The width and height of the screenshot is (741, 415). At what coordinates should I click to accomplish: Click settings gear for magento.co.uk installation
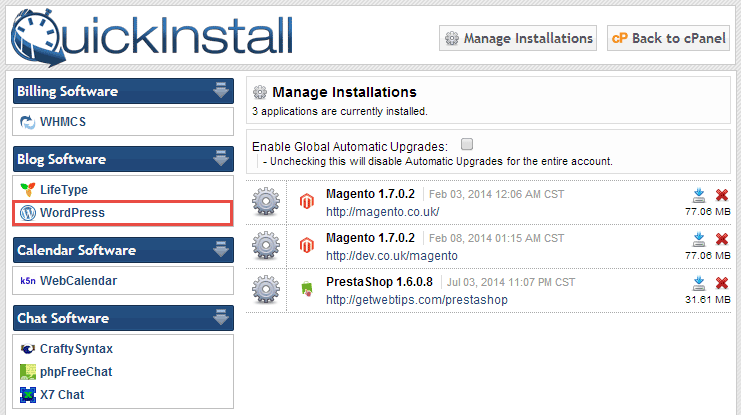[266, 201]
